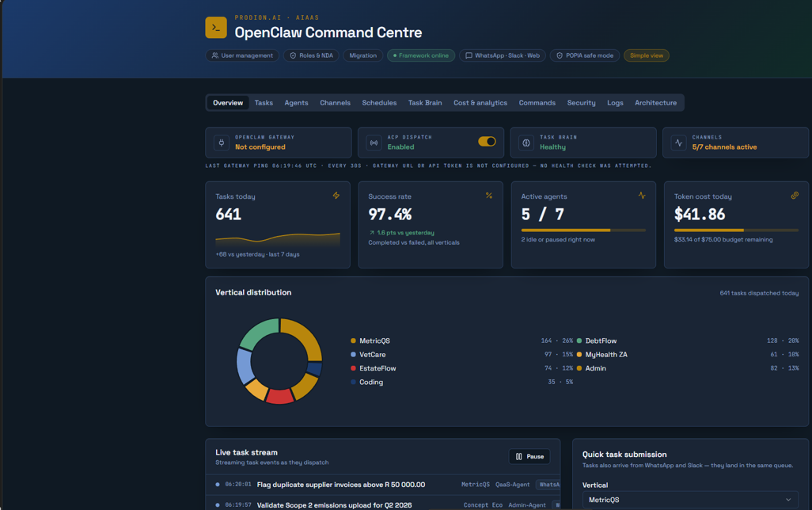The width and height of the screenshot is (812, 510).
Task: Open the Architecture tab
Action: [x=655, y=103]
